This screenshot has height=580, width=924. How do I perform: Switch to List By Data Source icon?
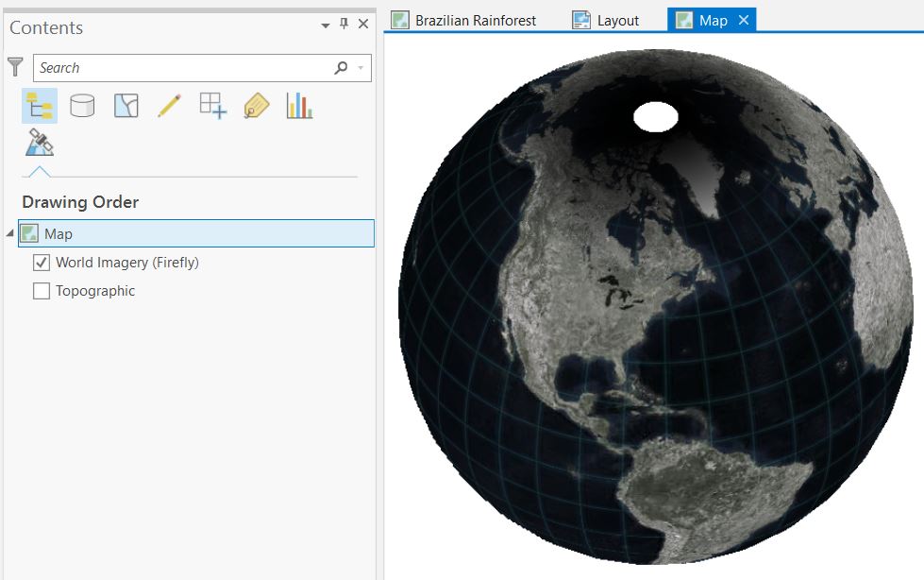tap(82, 106)
